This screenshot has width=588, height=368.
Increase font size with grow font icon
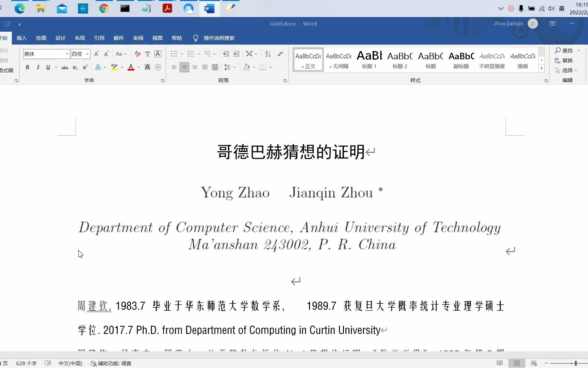click(x=97, y=54)
